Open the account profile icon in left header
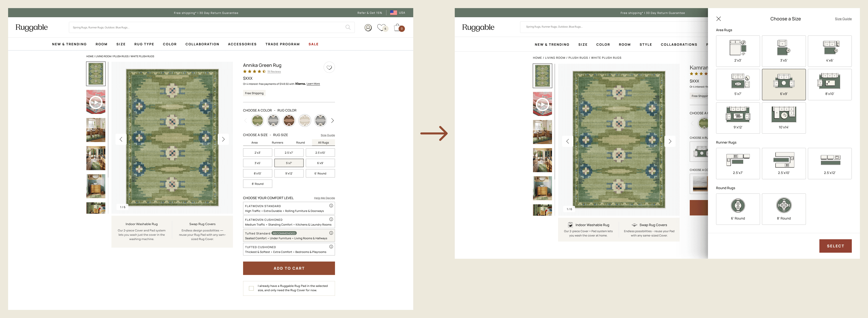 [368, 28]
